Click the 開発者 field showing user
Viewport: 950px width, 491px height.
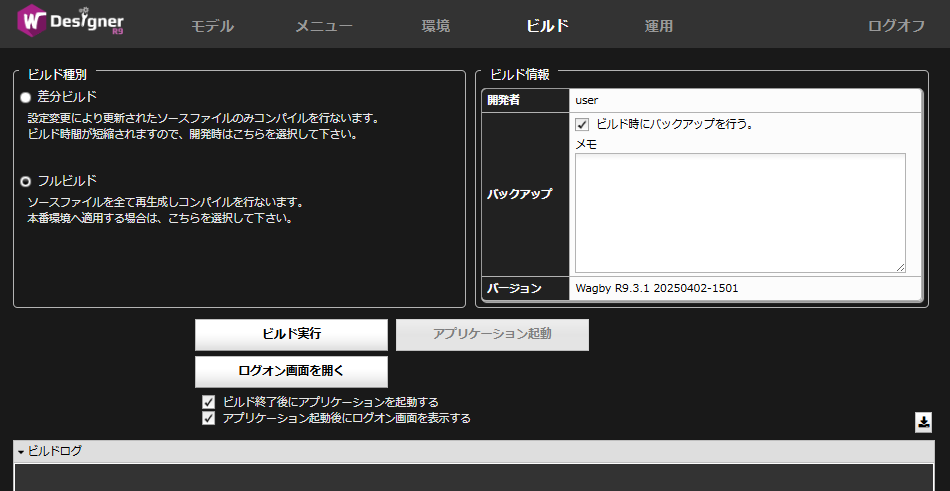(745, 100)
